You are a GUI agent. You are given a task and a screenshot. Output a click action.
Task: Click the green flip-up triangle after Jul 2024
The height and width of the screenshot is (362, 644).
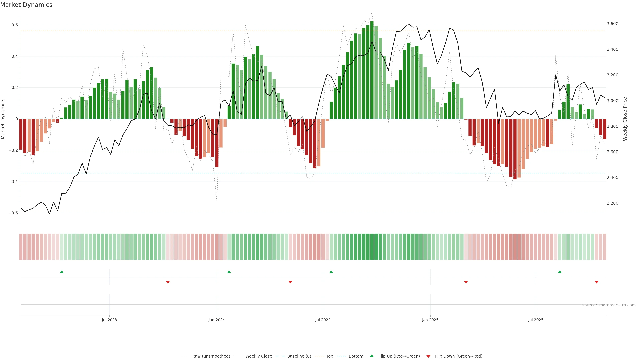[331, 272]
